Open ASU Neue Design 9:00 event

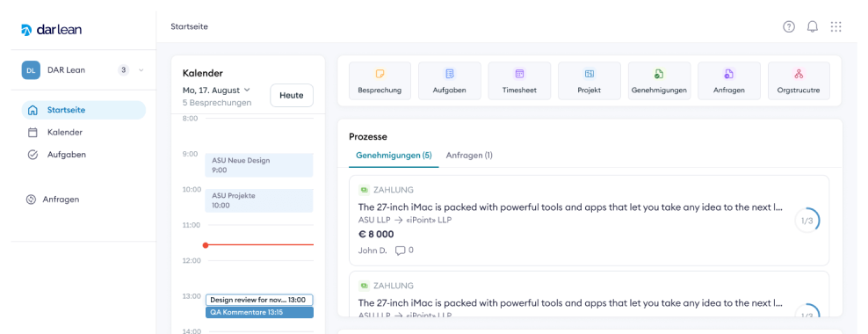pos(259,165)
